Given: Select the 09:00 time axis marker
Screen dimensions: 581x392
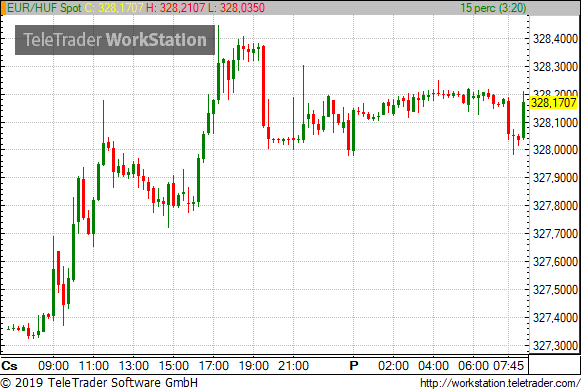Looking at the screenshot, I should (53, 366).
